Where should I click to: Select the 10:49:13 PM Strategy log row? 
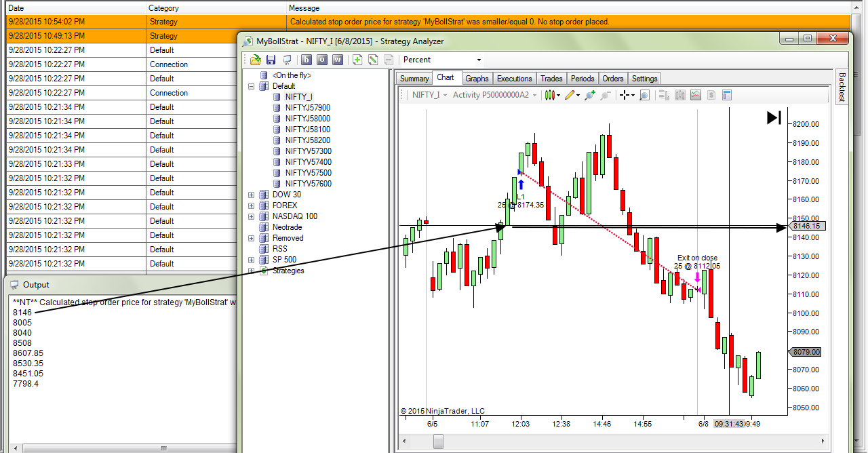pos(122,36)
